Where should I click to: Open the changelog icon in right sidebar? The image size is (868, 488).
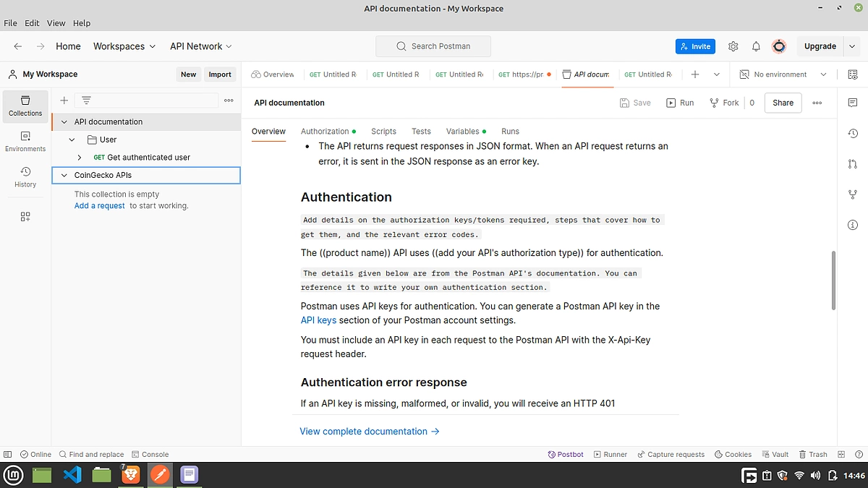click(853, 134)
